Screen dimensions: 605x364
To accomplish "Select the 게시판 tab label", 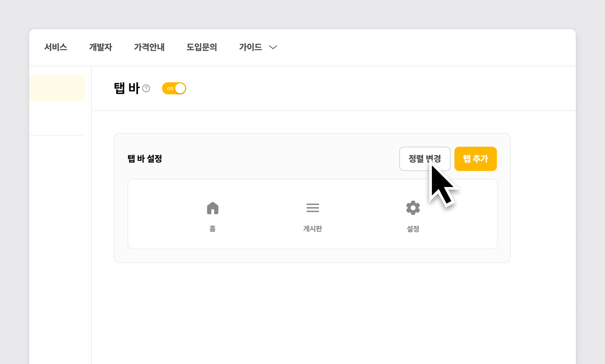I will (x=313, y=229).
